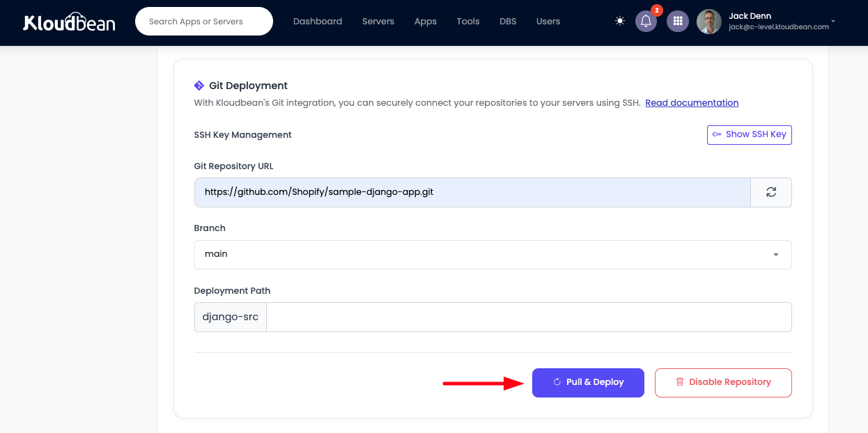The width and height of the screenshot is (868, 433).
Task: Open the Branch selection dropdown
Action: pos(493,254)
